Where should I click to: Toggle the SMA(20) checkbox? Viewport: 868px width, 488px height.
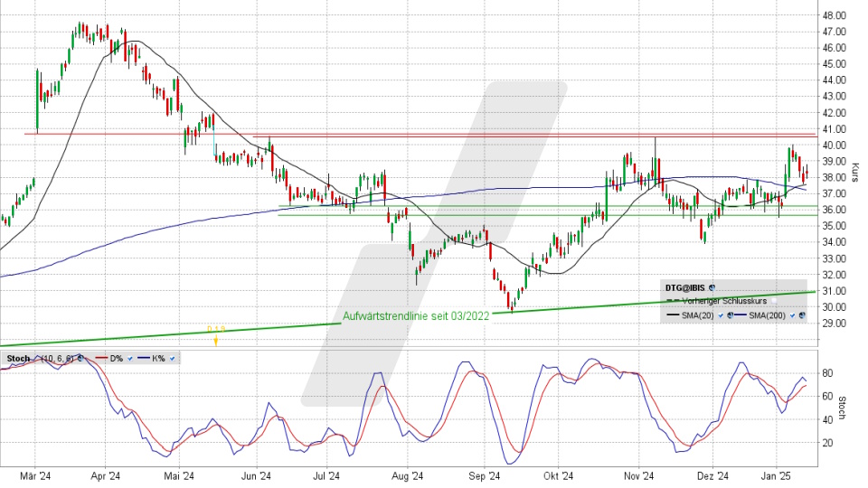pos(721,315)
